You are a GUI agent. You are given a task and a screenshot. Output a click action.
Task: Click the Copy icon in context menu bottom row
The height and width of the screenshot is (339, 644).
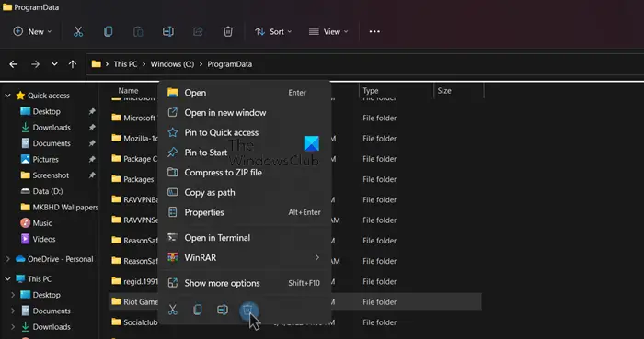pos(198,310)
